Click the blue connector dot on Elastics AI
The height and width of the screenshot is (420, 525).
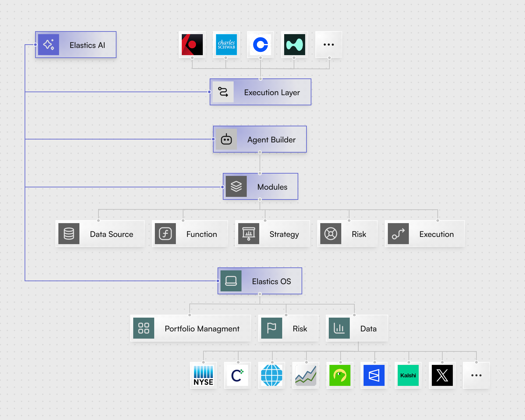pyautogui.click(x=35, y=45)
